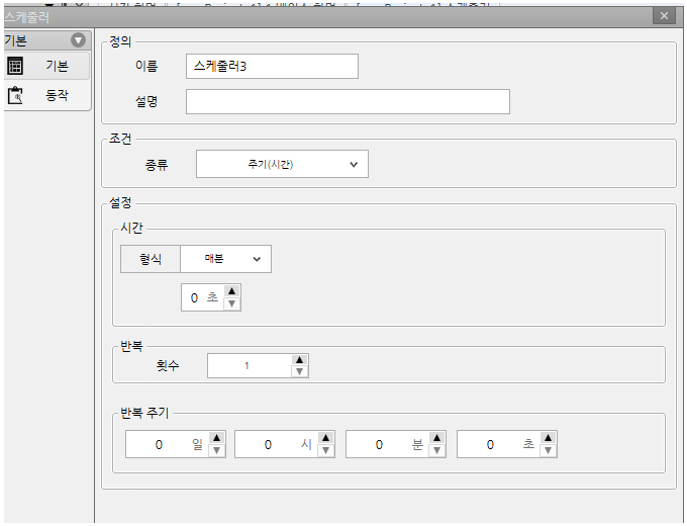
Task: Click the 횟수 value field
Action: click(249, 366)
